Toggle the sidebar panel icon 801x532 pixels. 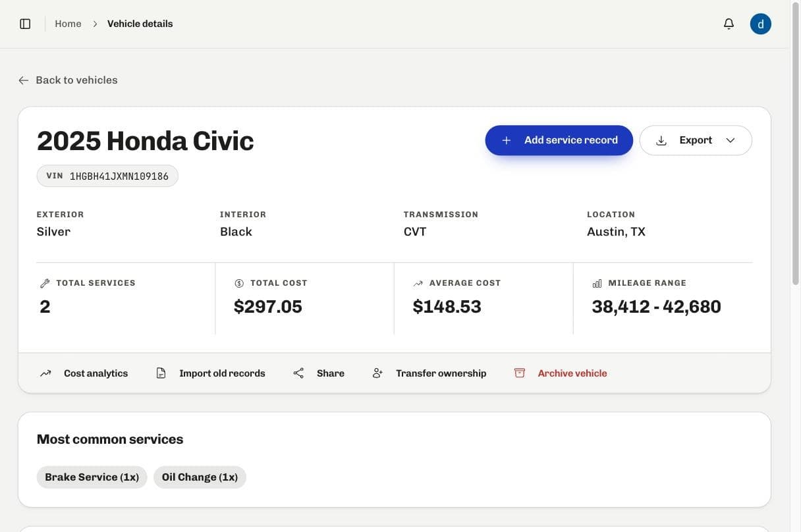pos(25,24)
